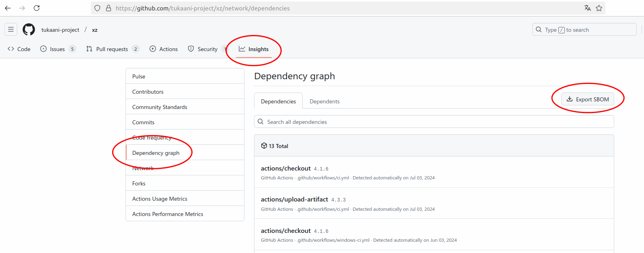Screen dimensions: 644x253
Task: Open Actions Usage Metrics in the sidebar
Action: pyautogui.click(x=185, y=198)
